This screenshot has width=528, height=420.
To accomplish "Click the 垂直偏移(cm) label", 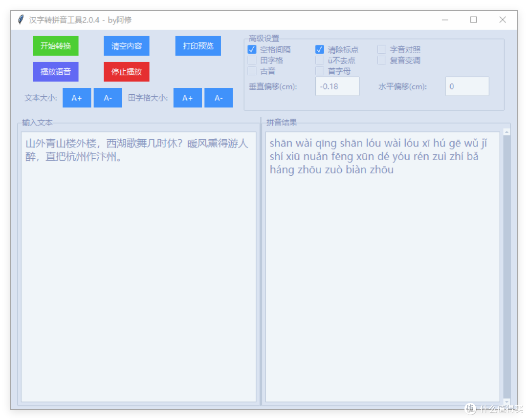I will coord(273,86).
